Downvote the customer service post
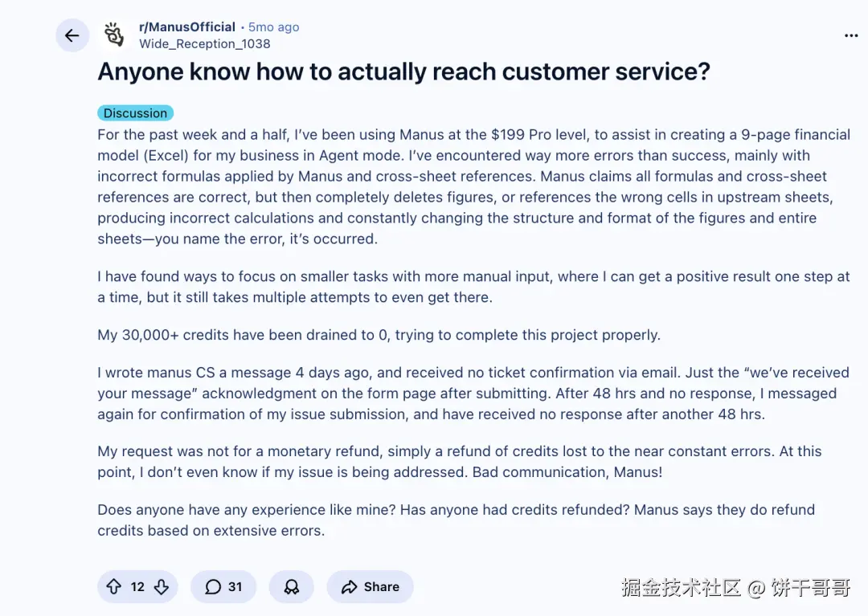Image resolution: width=868 pixels, height=616 pixels. tap(162, 587)
